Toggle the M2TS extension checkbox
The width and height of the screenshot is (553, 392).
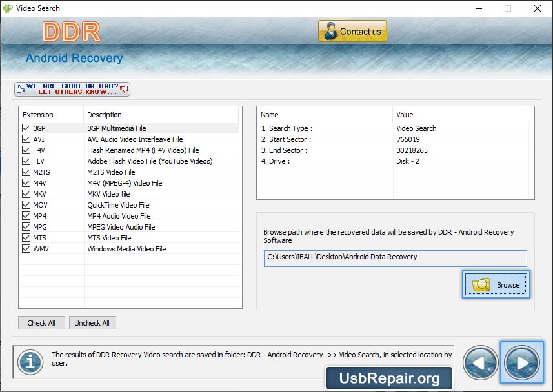[x=26, y=171]
